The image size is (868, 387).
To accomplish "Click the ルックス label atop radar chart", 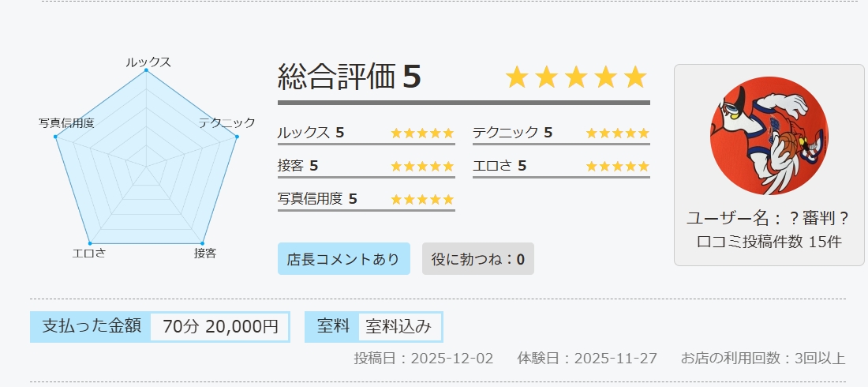I will coord(148,62).
